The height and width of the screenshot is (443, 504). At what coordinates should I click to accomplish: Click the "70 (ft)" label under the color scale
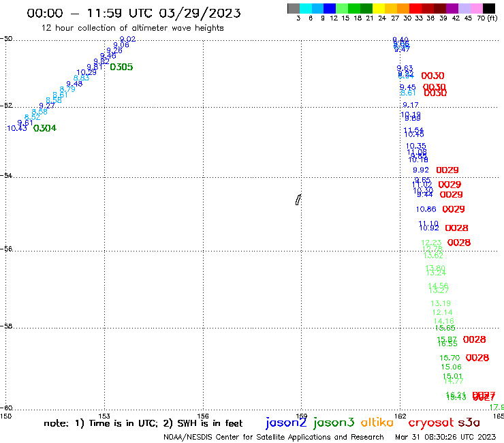487,18
